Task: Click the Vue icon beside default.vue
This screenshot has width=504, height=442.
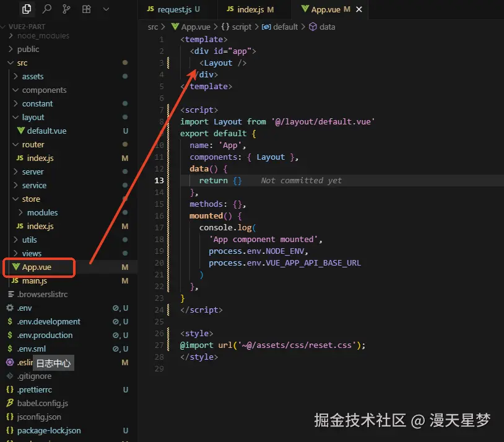Action: point(21,131)
